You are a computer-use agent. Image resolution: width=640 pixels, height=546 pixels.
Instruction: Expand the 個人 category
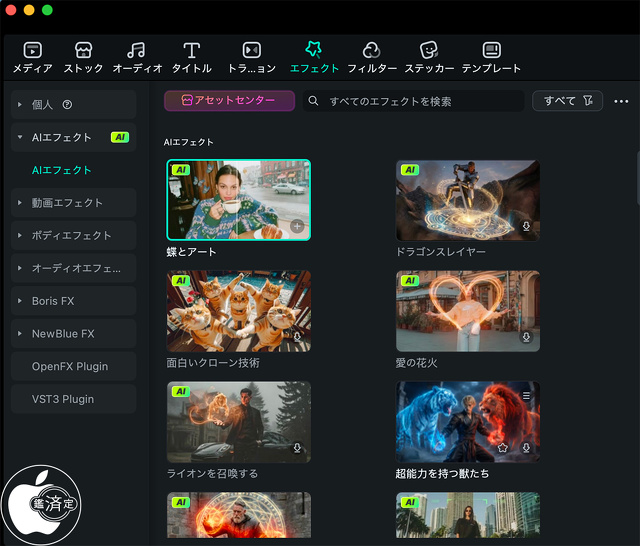pyautogui.click(x=20, y=104)
